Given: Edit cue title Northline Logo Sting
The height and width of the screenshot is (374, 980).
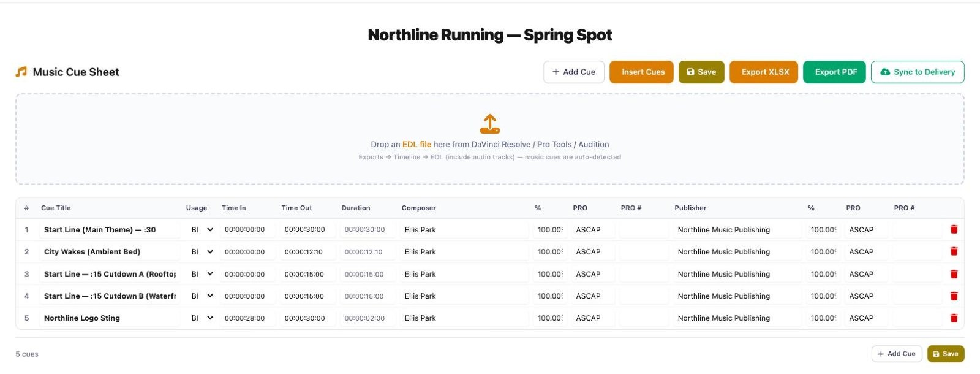Looking at the screenshot, I should (110, 318).
